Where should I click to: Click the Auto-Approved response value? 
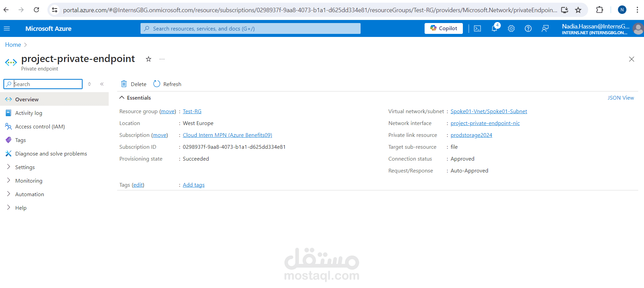[x=469, y=170]
